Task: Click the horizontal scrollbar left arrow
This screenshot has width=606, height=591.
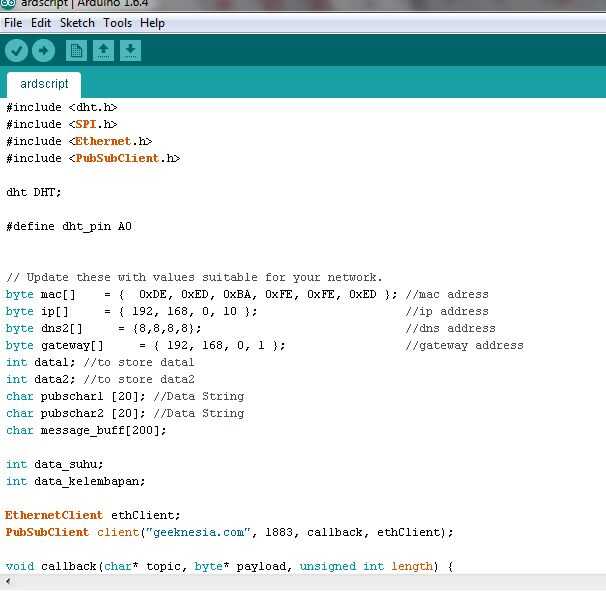Action: [x=7, y=581]
